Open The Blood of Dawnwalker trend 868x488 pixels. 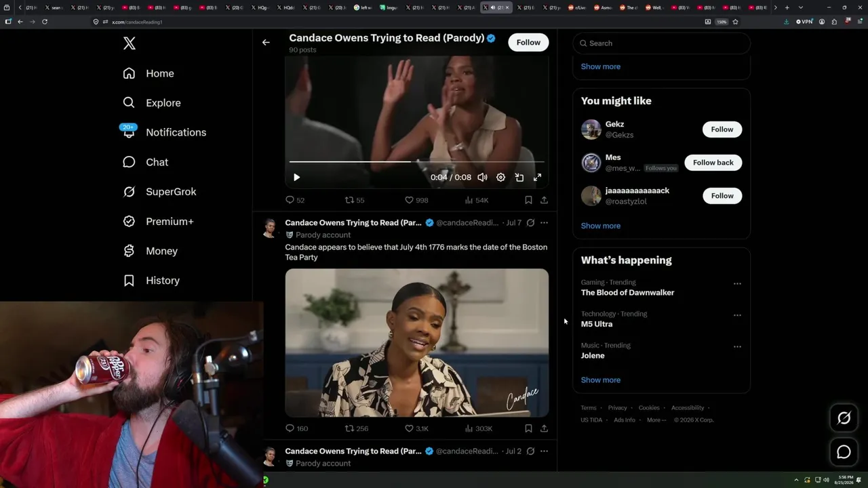(x=628, y=293)
